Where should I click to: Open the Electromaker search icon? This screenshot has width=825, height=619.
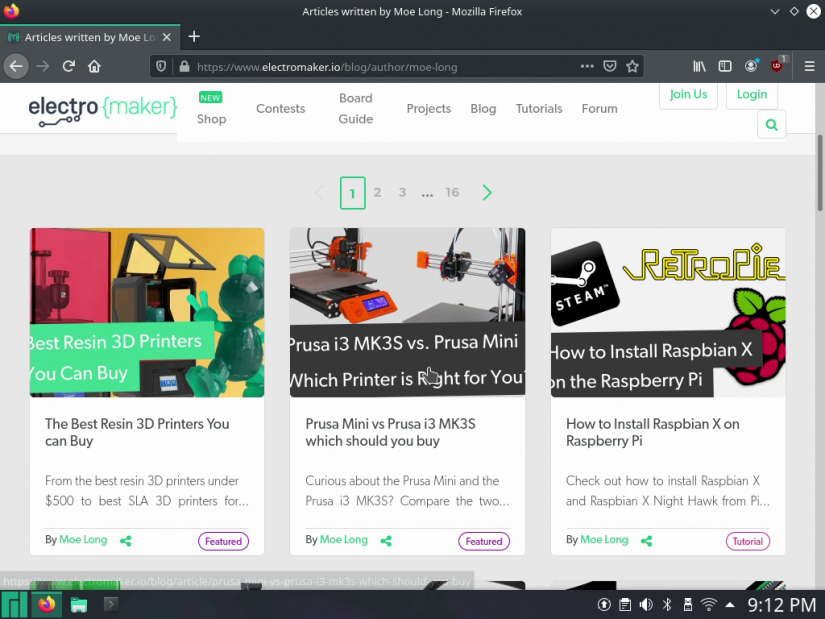click(771, 124)
